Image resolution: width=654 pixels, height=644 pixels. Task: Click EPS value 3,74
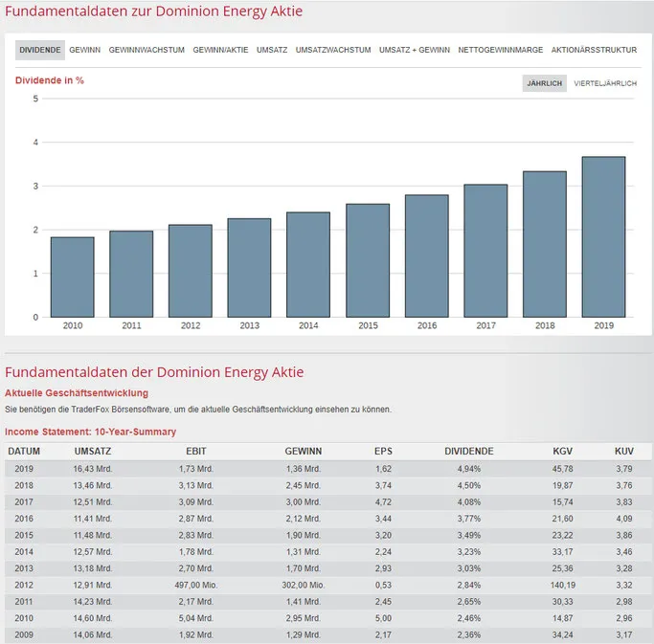[383, 485]
